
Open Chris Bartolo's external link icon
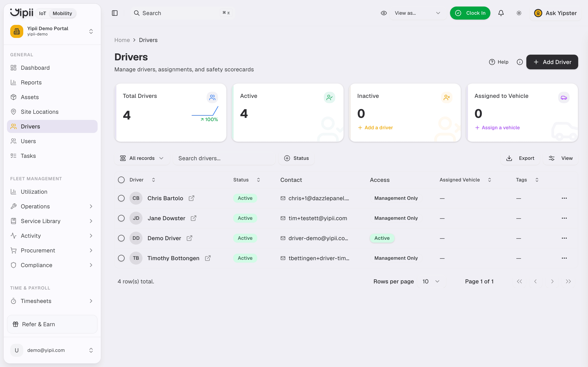click(192, 198)
